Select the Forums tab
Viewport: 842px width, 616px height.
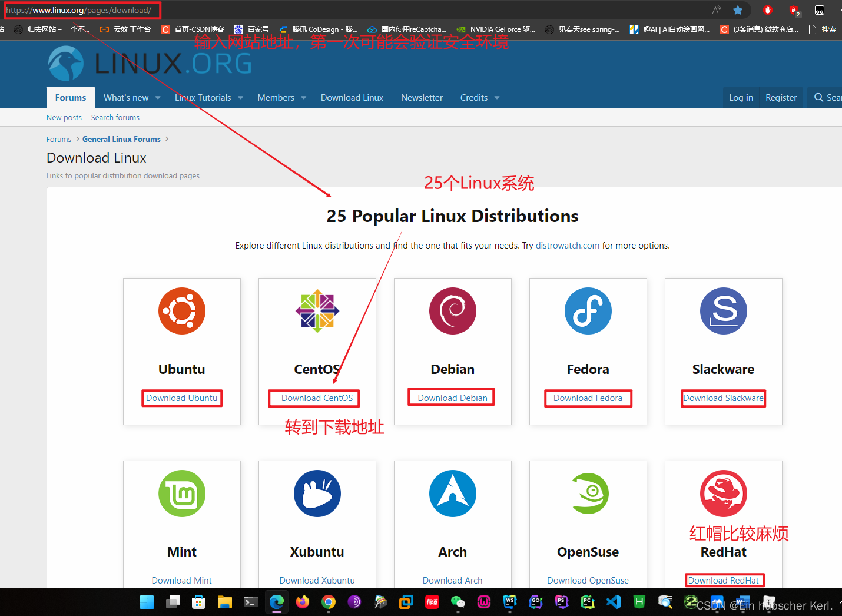(x=71, y=98)
